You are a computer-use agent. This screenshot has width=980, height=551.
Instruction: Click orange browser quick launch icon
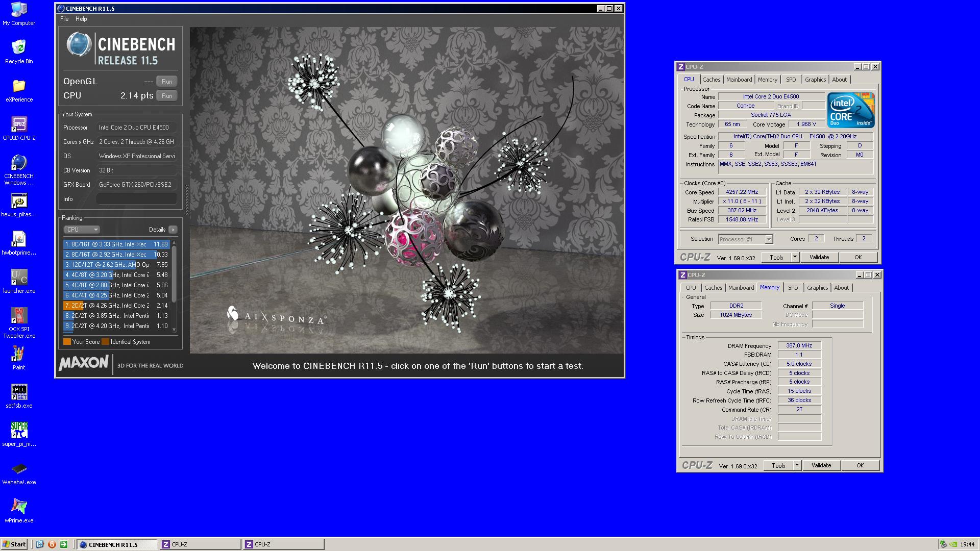pyautogui.click(x=52, y=544)
